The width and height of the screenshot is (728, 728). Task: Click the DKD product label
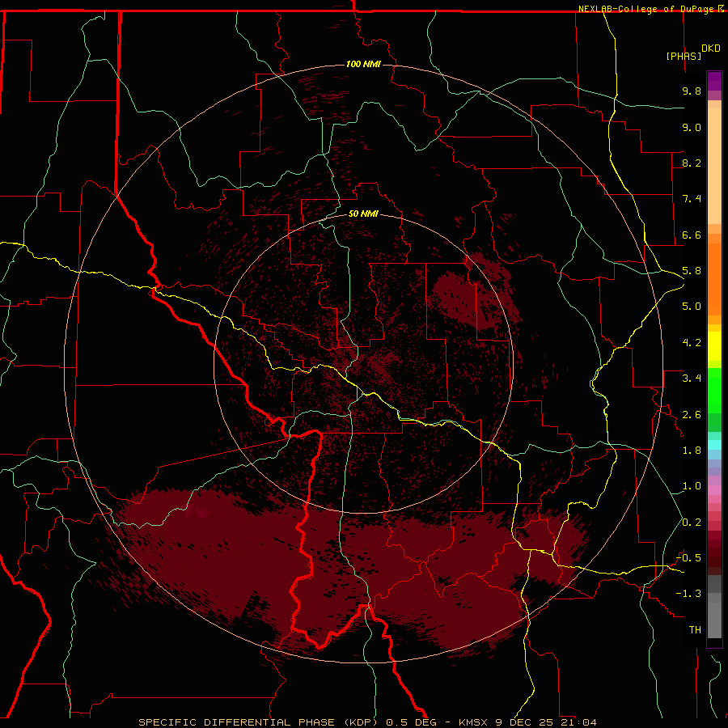coord(711,49)
